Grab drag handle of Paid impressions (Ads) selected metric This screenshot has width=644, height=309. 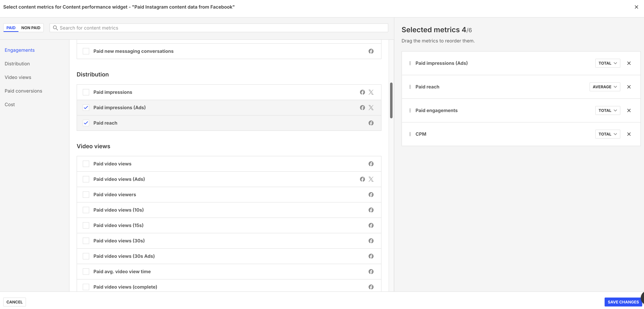410,63
